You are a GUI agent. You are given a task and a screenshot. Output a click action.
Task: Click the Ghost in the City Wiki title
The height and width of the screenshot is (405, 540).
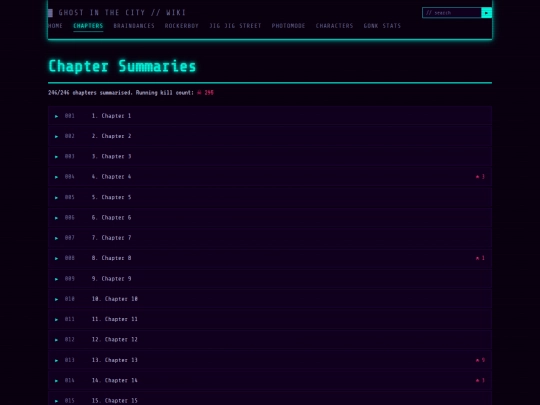point(122,13)
